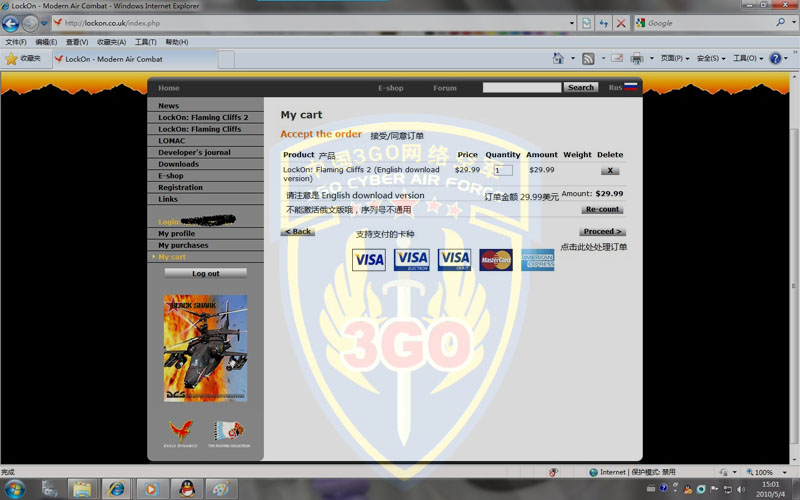Click the Refresh icon beside the address bar
The width and height of the screenshot is (800, 500).
[x=604, y=23]
